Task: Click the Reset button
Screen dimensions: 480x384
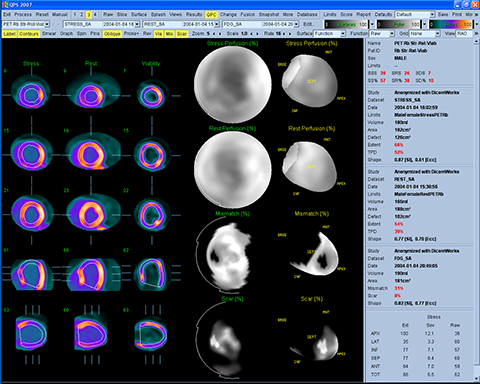Action: click(x=42, y=15)
